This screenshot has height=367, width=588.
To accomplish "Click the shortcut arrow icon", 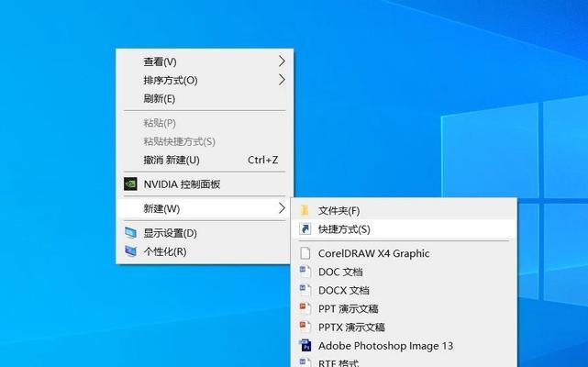I will point(305,228).
